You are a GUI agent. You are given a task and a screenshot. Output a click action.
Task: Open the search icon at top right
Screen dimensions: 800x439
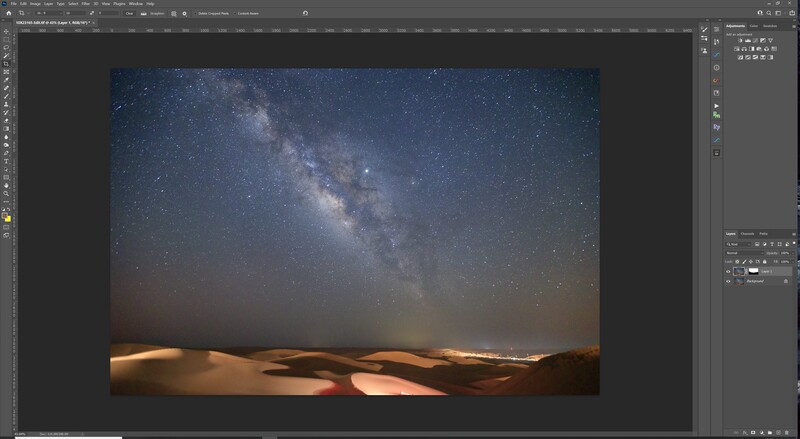[x=769, y=13]
